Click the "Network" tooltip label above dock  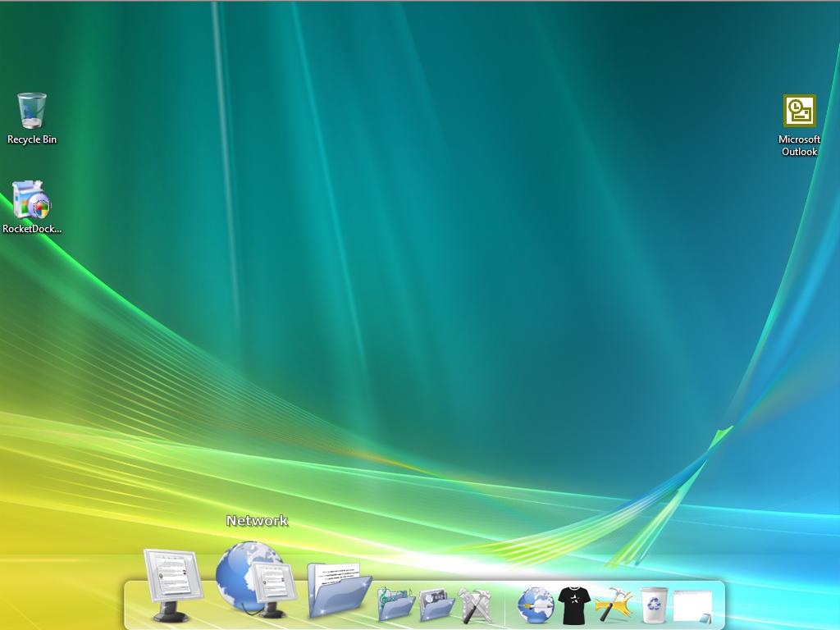click(x=257, y=521)
